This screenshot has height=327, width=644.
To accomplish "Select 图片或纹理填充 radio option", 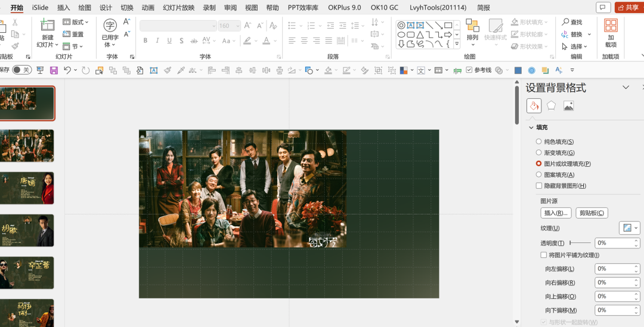I will 538,163.
